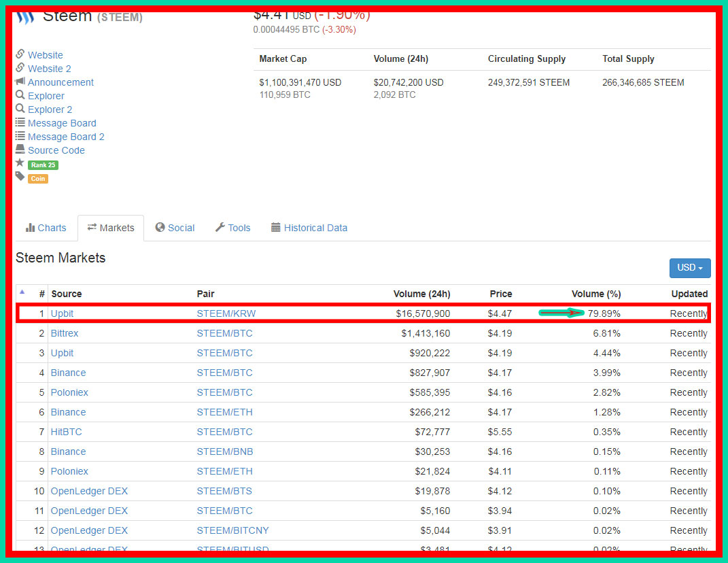The image size is (728, 563).
Task: Click the 249,372,591 STEEM circulating supply
Action: tap(528, 83)
